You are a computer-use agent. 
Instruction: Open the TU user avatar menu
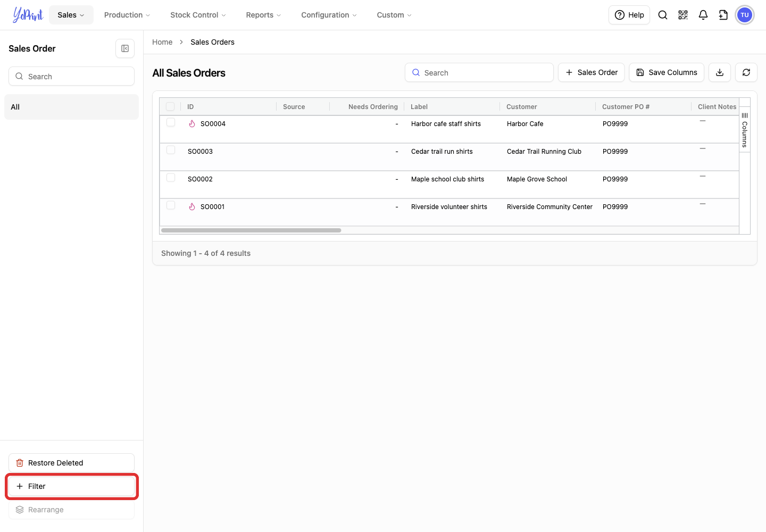[x=745, y=15]
